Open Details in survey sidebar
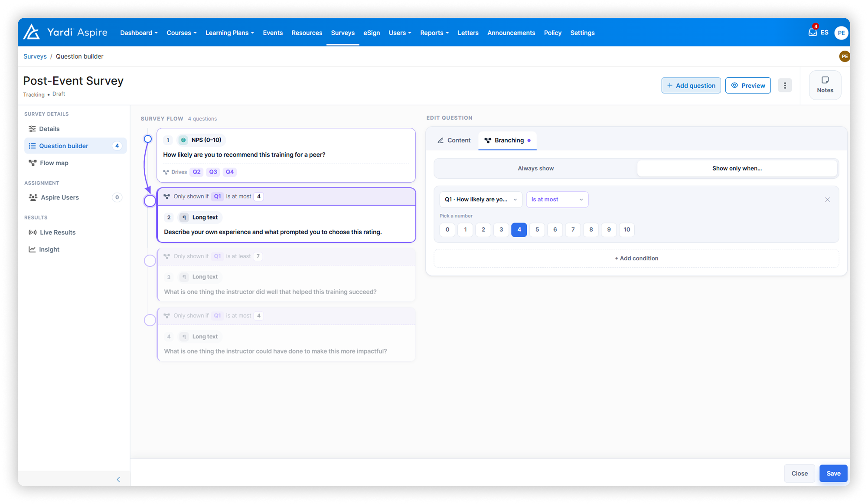The height and width of the screenshot is (504, 868). 75,129
